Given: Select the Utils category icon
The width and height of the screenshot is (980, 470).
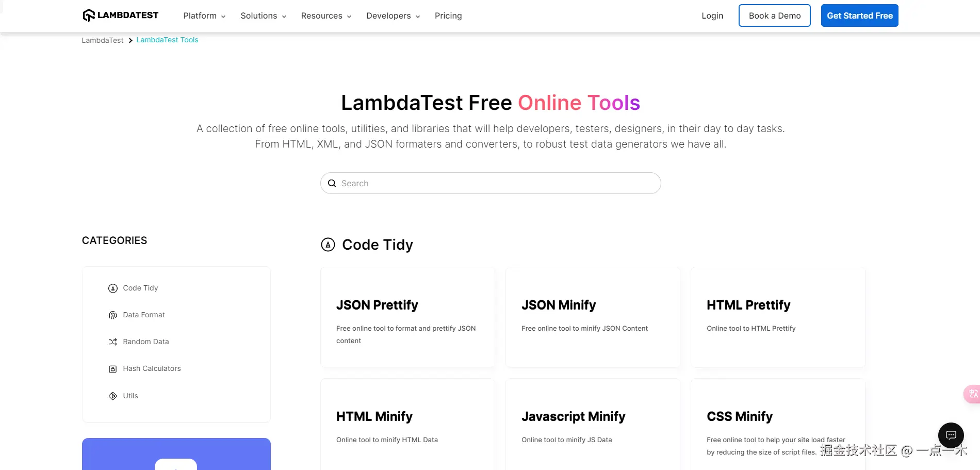Looking at the screenshot, I should pyautogui.click(x=113, y=396).
